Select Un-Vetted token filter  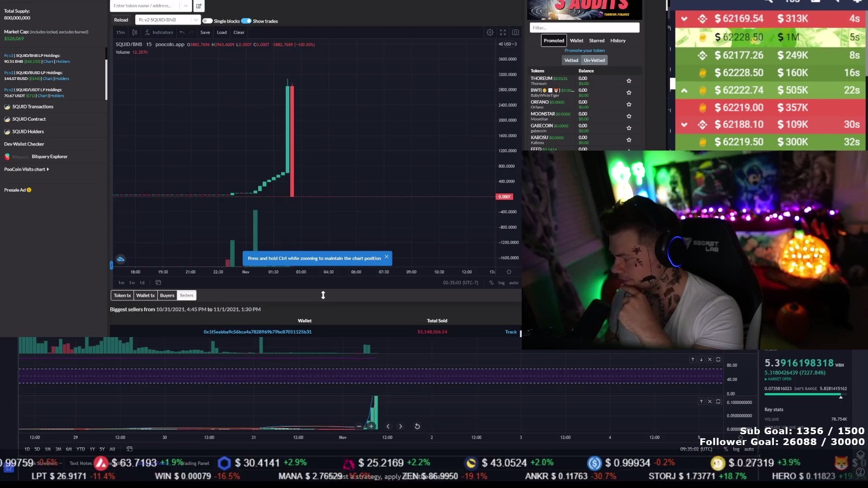[594, 61]
